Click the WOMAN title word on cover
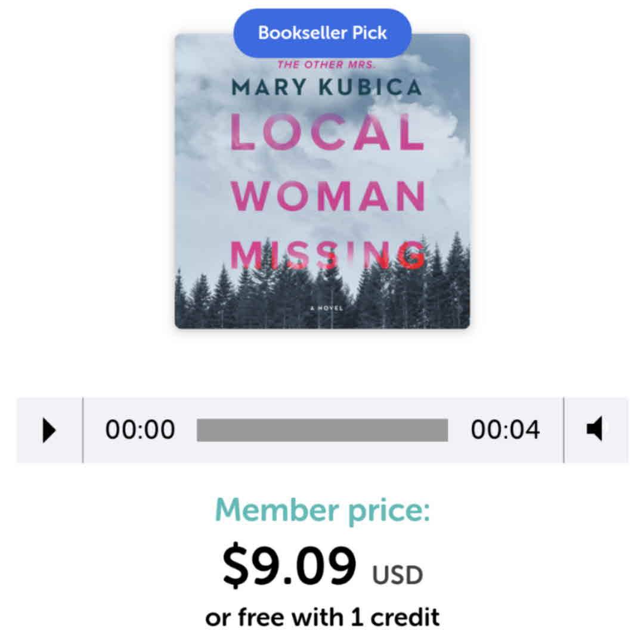 328,196
